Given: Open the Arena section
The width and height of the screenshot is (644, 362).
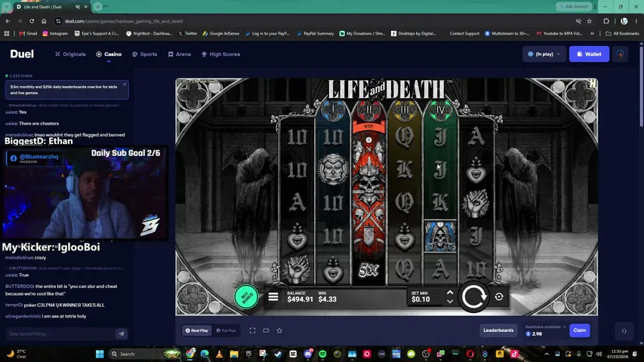Looking at the screenshot, I should (180, 54).
